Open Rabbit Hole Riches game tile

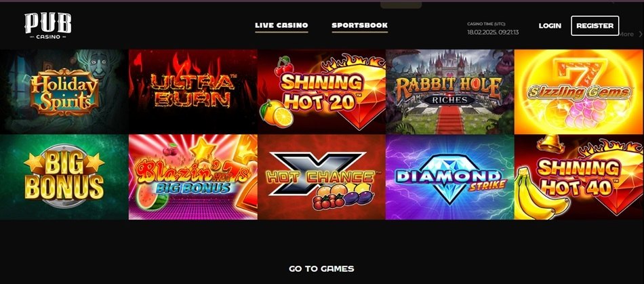click(x=449, y=92)
